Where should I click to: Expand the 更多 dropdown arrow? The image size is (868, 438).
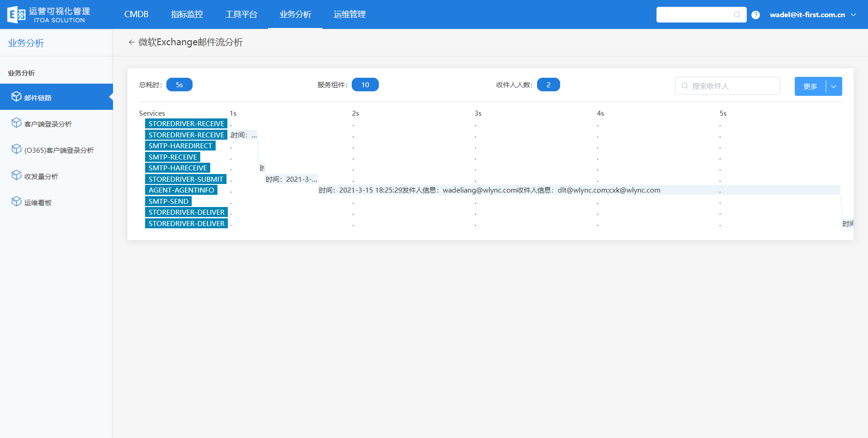pyautogui.click(x=834, y=86)
